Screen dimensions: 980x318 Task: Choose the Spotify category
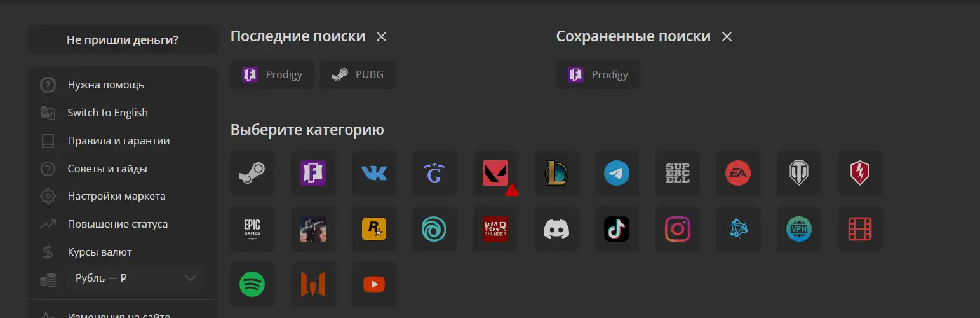tap(252, 284)
